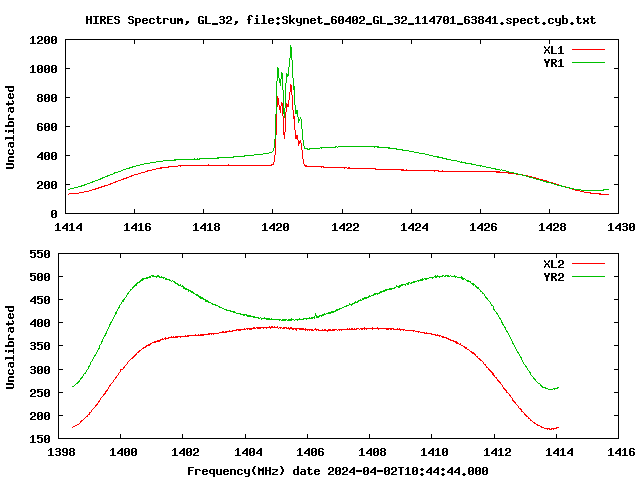This screenshot has height=480, width=640.
Task: Click the 300 y-axis tick label
Action: (x=40, y=370)
